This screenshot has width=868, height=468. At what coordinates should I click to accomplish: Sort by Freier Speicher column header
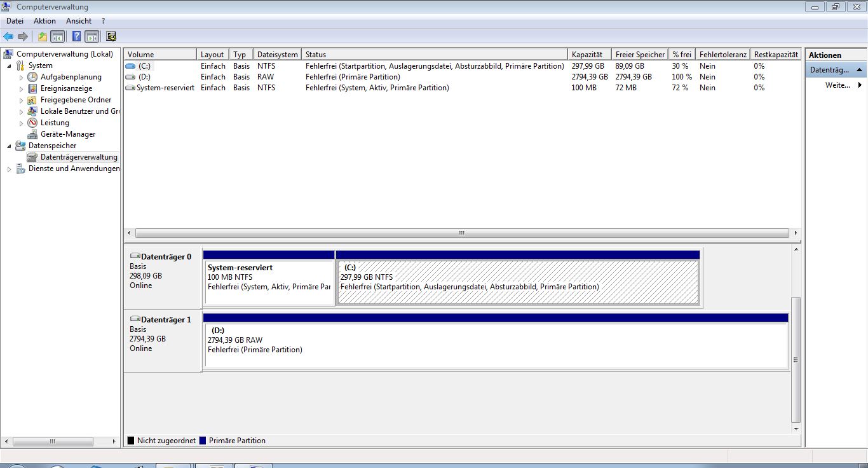(640, 55)
